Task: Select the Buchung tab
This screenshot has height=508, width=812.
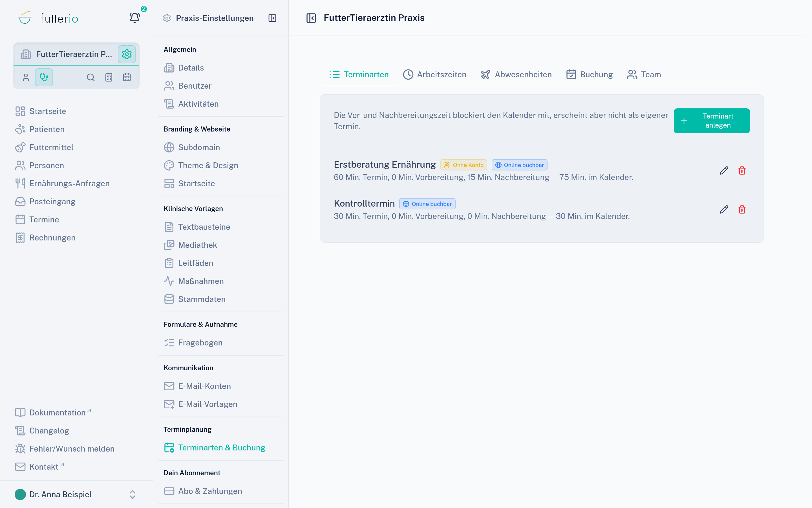Action: click(590, 75)
